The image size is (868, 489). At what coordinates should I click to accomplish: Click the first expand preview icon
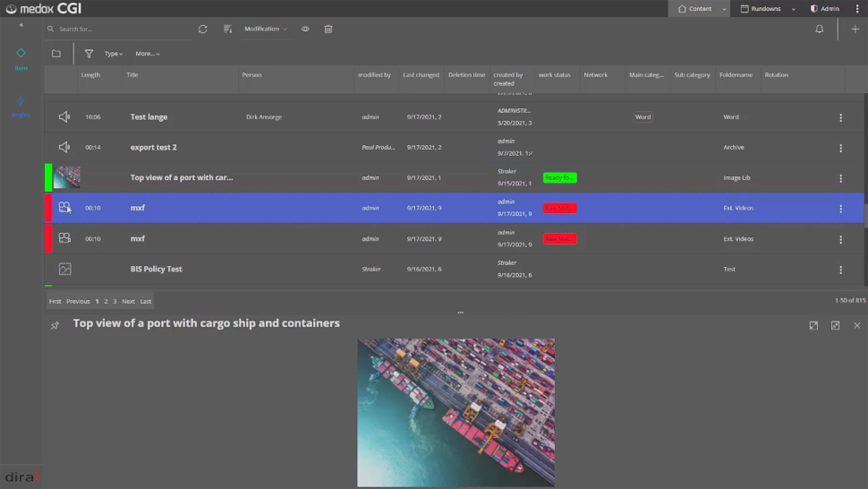[813, 326]
